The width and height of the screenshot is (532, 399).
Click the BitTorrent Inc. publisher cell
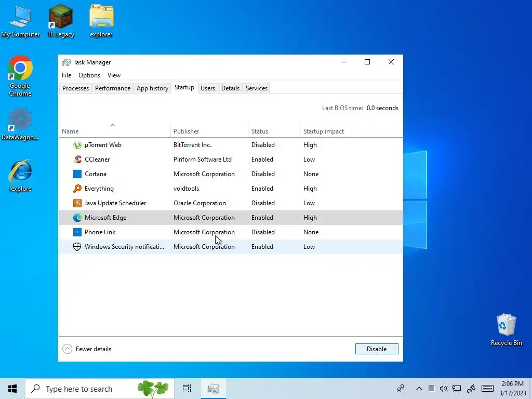[x=192, y=145]
